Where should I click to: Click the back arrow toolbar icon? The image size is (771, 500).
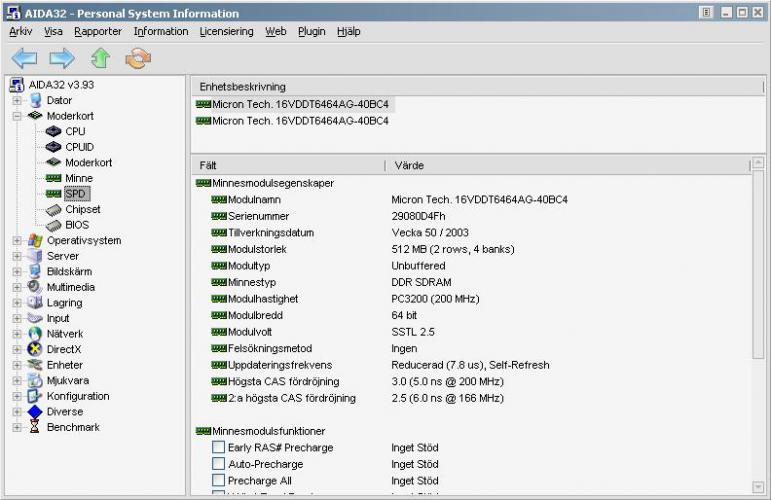23,58
